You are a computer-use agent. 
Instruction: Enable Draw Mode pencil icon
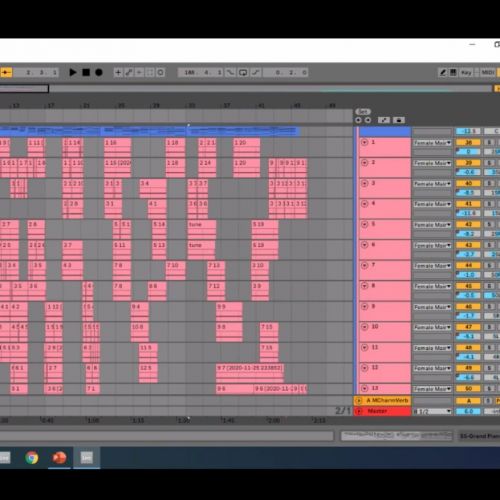point(443,72)
